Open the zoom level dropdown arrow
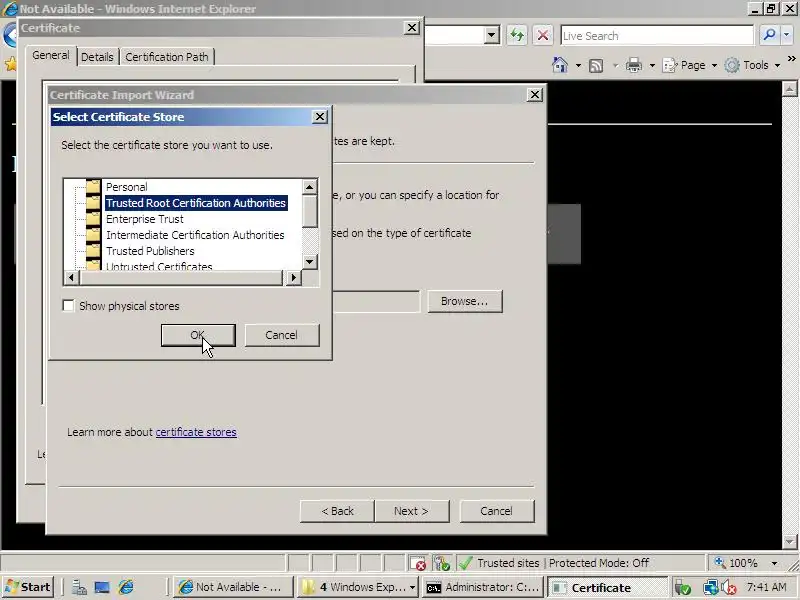The image size is (800, 600). click(774, 563)
